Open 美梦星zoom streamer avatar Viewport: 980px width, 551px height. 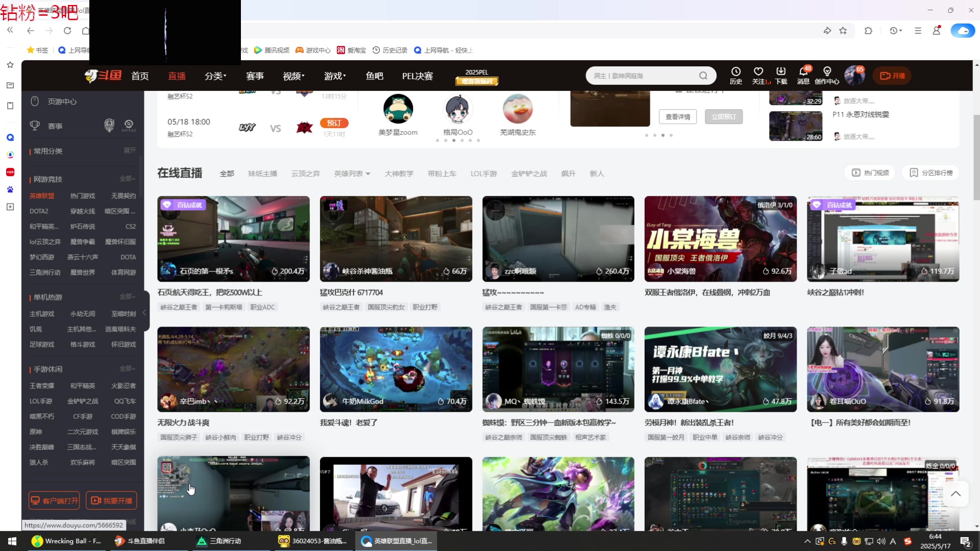398,109
